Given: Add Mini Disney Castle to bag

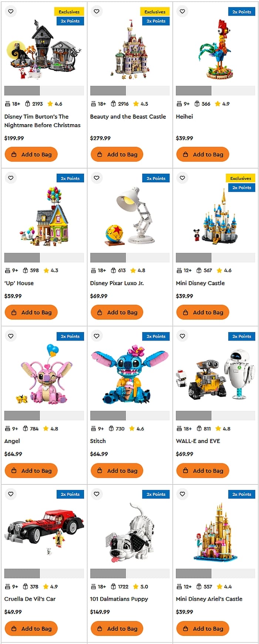Looking at the screenshot, I should pos(203,312).
